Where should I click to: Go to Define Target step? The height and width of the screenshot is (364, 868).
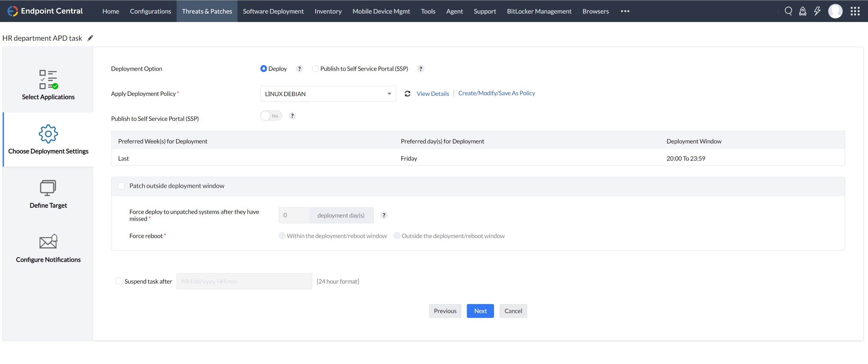click(48, 194)
